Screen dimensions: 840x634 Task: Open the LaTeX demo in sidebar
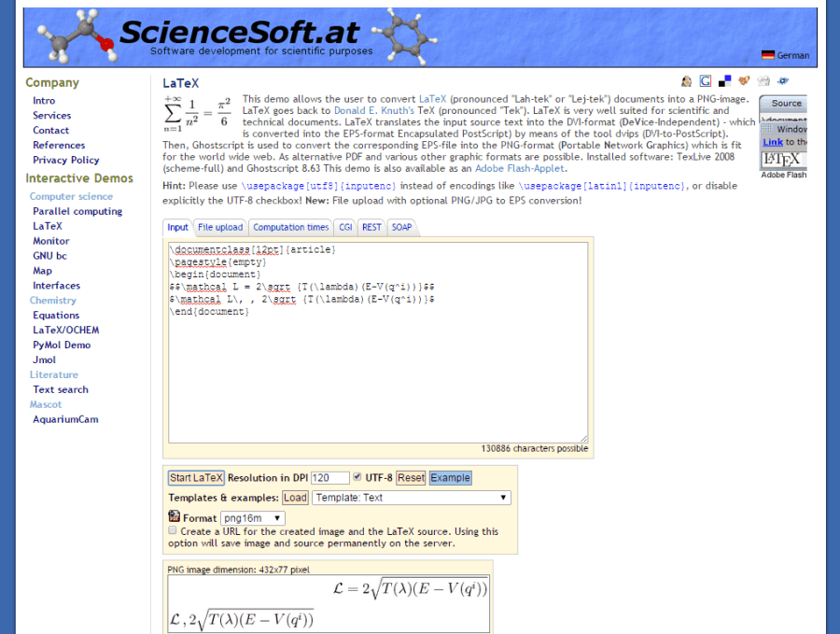pyautogui.click(x=48, y=226)
